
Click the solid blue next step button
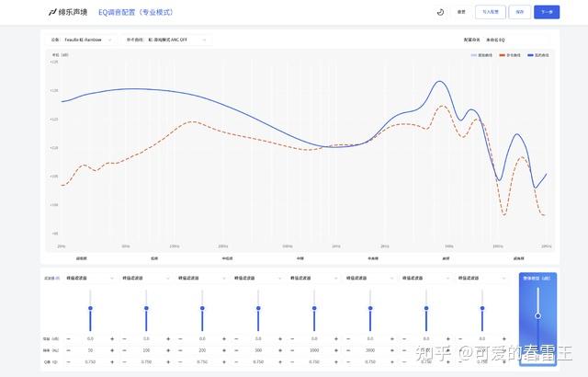[x=547, y=12]
